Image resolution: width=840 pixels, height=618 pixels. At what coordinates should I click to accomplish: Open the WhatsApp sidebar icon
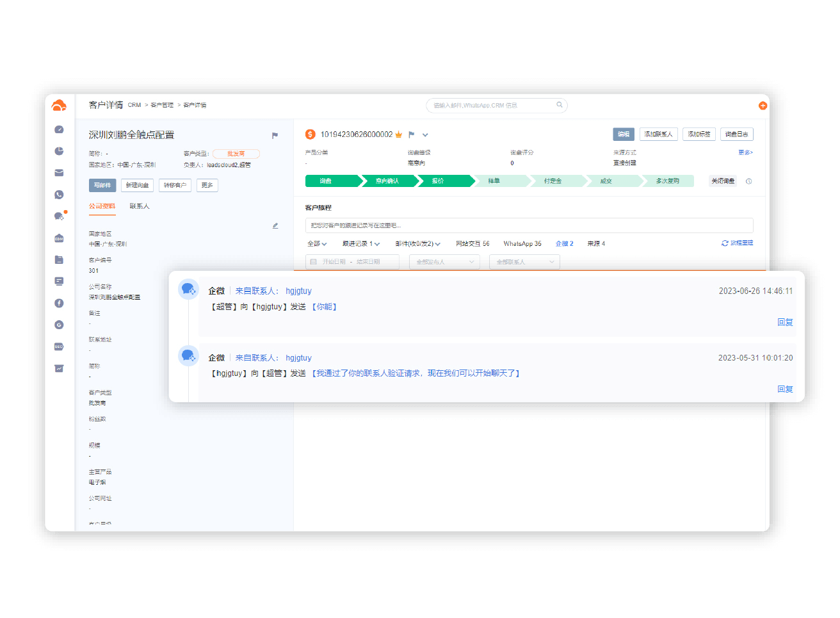59,195
